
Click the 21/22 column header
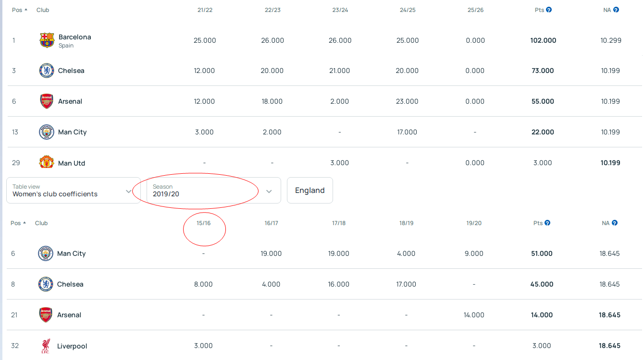click(205, 10)
